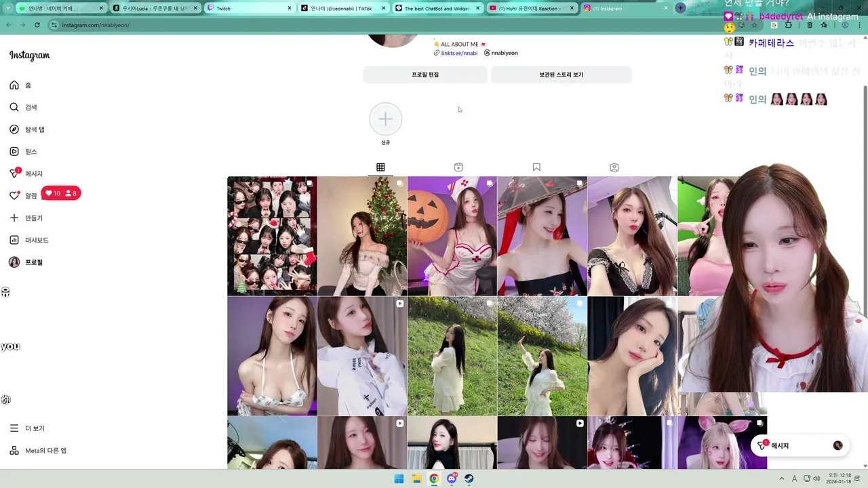Select the Reels tab icon above the grid
This screenshot has width=868, height=488.
tap(458, 167)
